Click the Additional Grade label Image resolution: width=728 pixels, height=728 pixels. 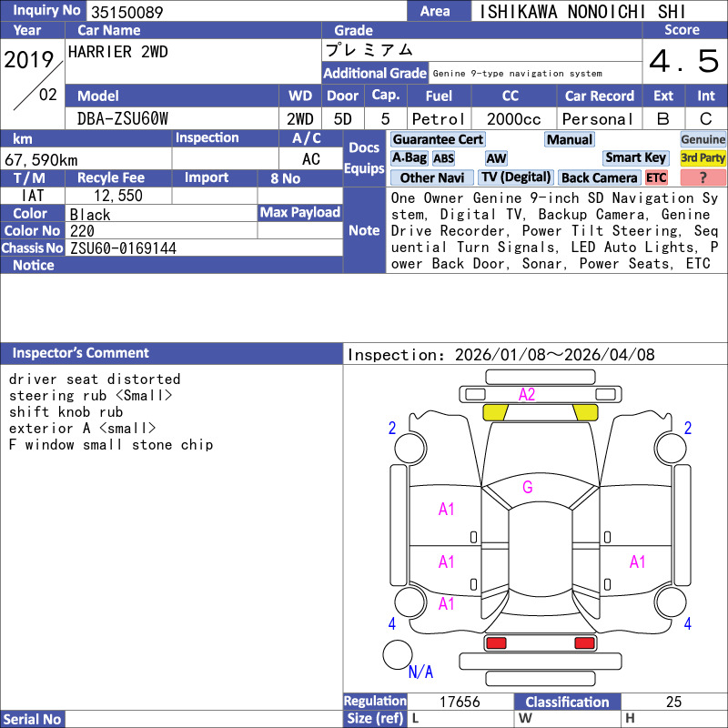[375, 73]
